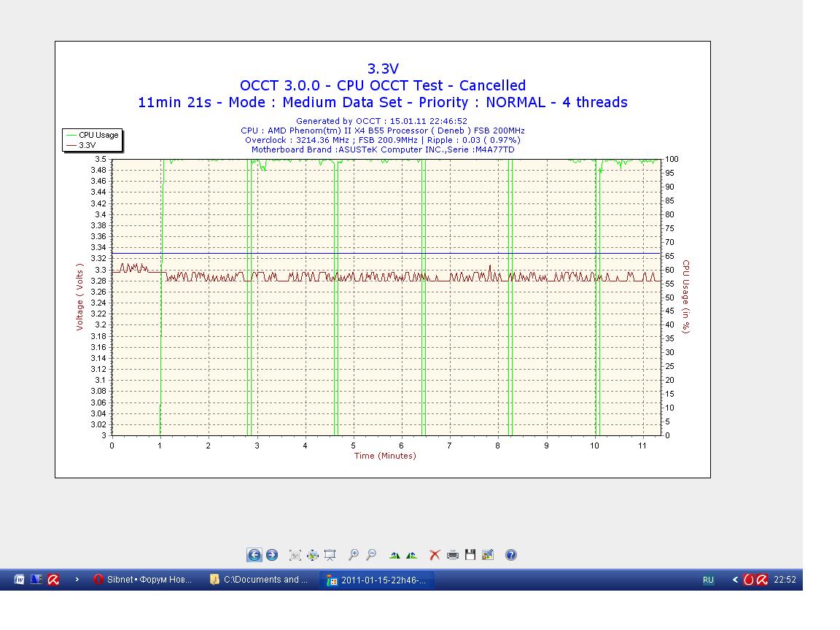840x630 pixels.
Task: Open Help with the question mark icon
Action: click(x=511, y=555)
